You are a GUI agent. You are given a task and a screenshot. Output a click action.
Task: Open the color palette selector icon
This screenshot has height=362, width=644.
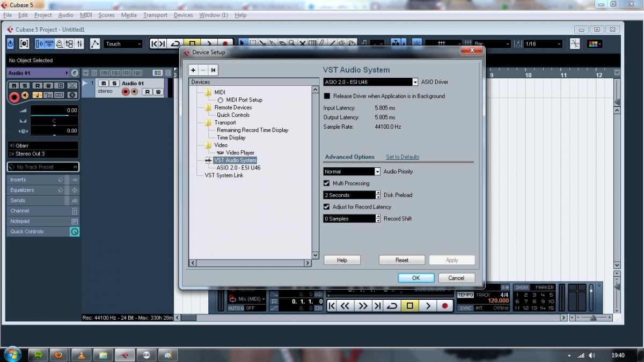point(594,44)
